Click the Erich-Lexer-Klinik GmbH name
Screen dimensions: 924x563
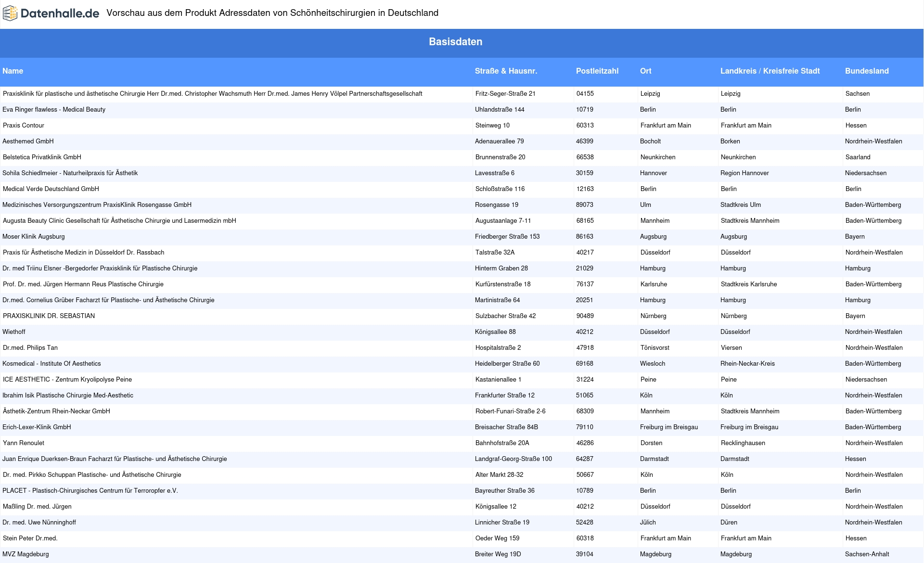pyautogui.click(x=37, y=427)
